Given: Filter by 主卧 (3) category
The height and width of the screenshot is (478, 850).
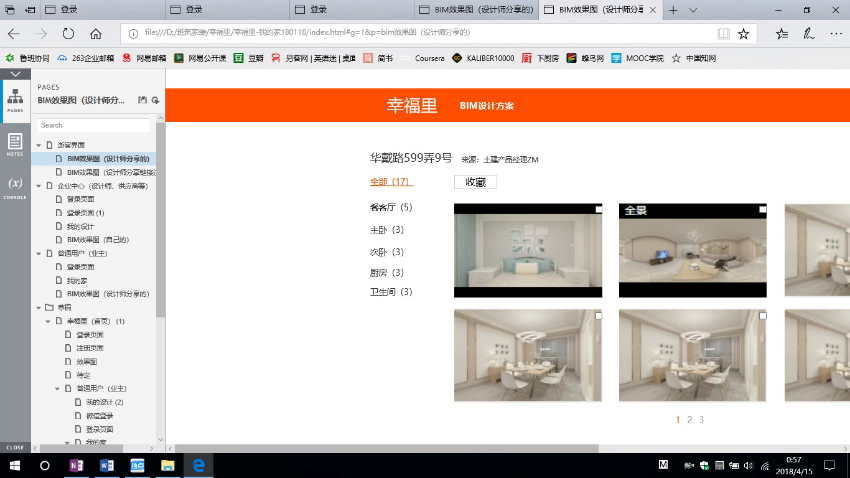Looking at the screenshot, I should click(387, 230).
